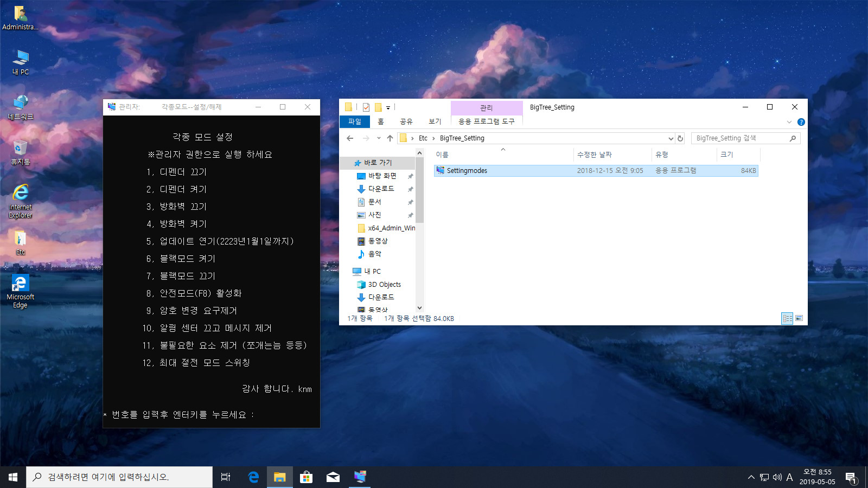Open the 네트워크 desktop icon

[21, 107]
